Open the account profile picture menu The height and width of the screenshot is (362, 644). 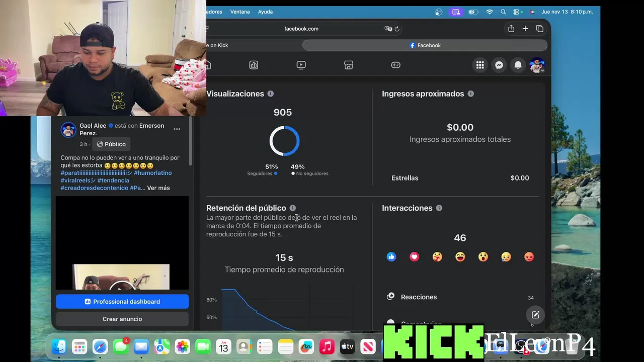pos(537,65)
